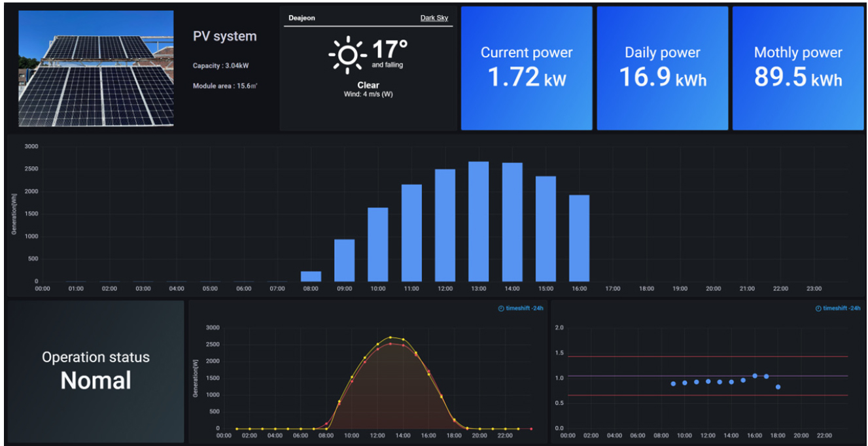The height and width of the screenshot is (446, 868).
Task: Click the Generation[W] axis label
Action: tap(194, 378)
